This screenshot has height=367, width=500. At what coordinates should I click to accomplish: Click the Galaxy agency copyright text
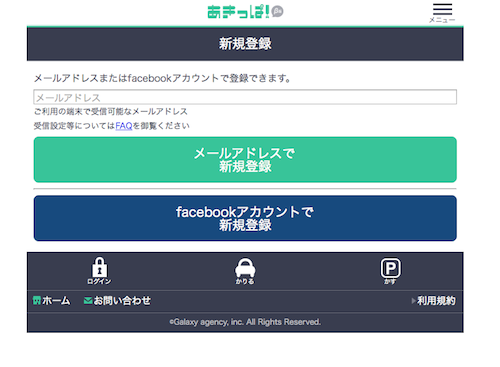[245, 322]
